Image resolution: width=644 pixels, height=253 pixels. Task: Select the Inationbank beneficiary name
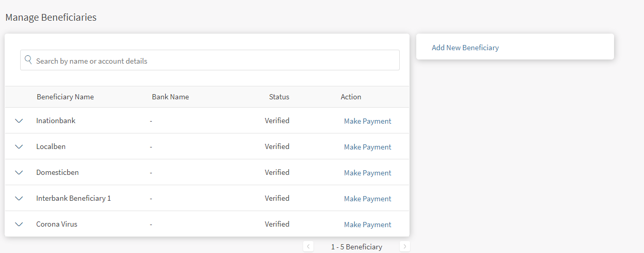click(56, 121)
